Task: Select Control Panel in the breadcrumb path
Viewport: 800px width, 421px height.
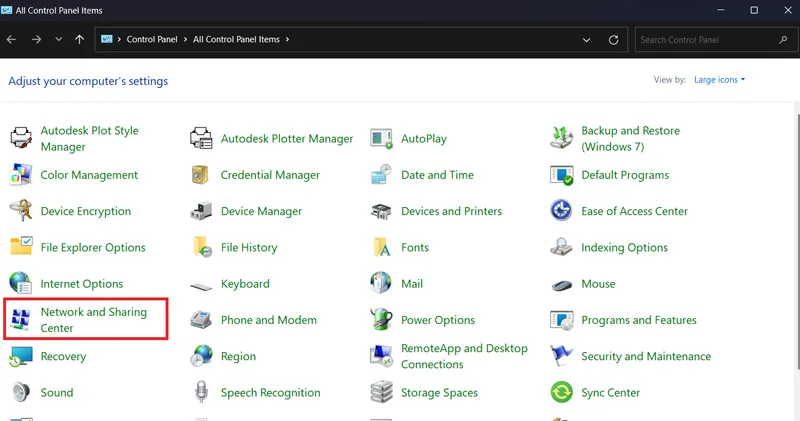Action: pyautogui.click(x=152, y=39)
